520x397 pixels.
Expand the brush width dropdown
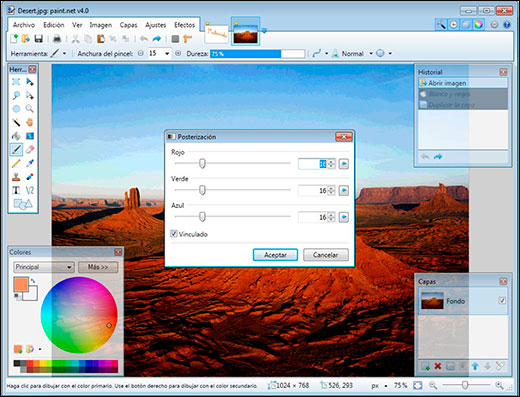coord(167,53)
